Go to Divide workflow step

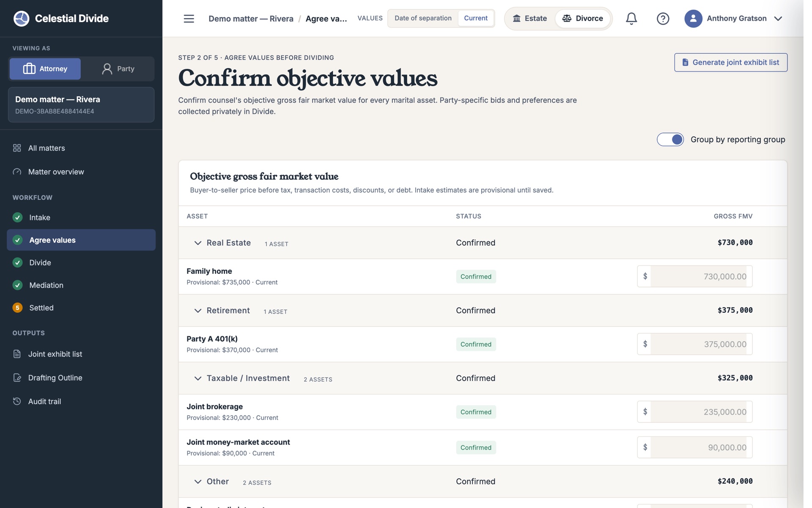81,262
